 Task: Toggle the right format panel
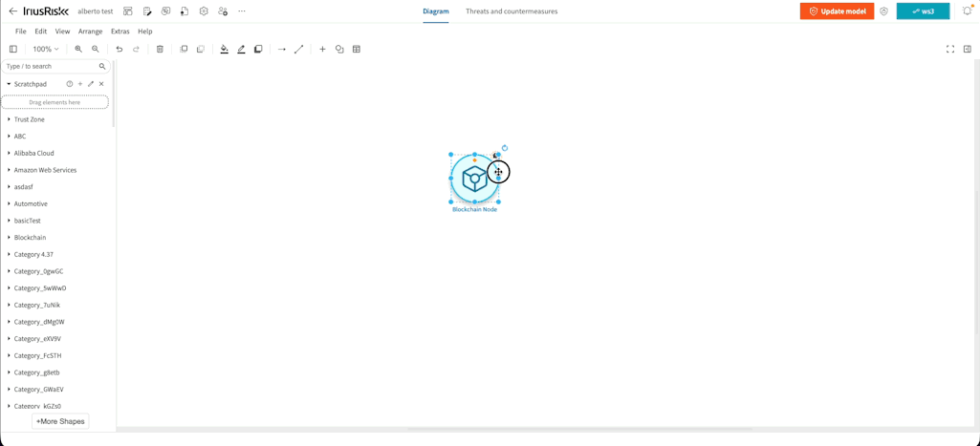[x=967, y=49]
